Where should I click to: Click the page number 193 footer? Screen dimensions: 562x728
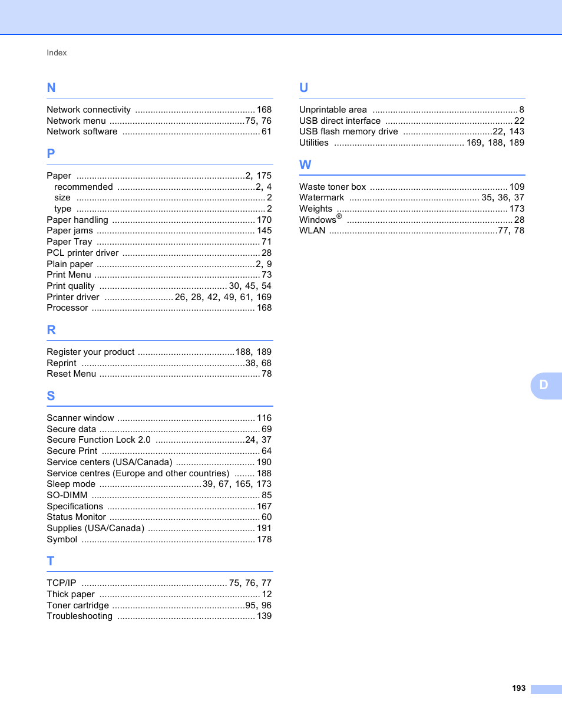(518, 688)
